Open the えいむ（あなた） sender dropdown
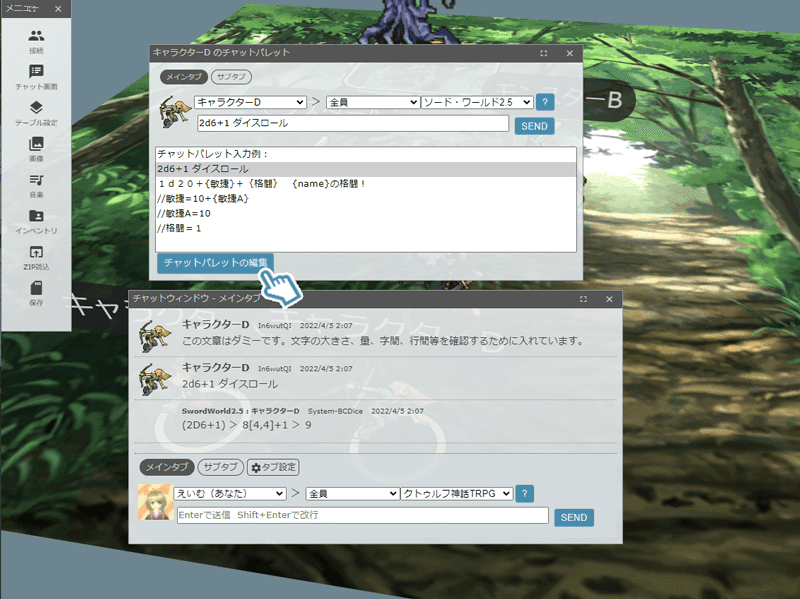Screen dimensions: 800x599 (230, 493)
